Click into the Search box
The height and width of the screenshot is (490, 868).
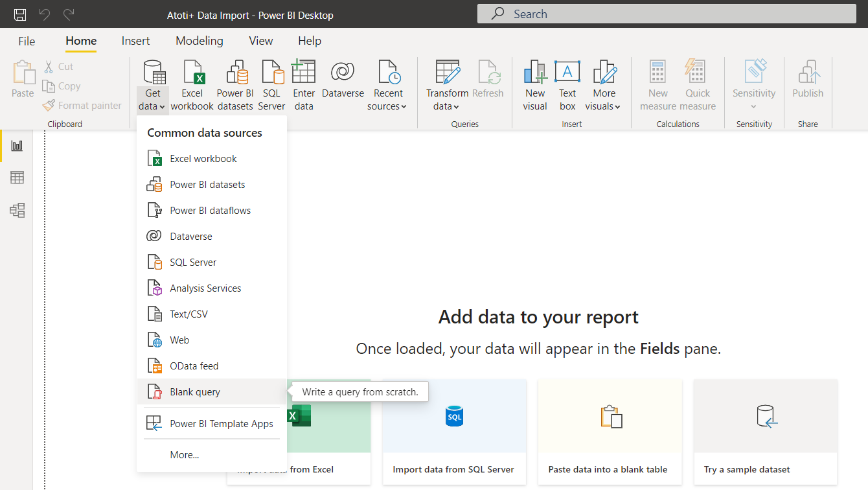point(666,14)
